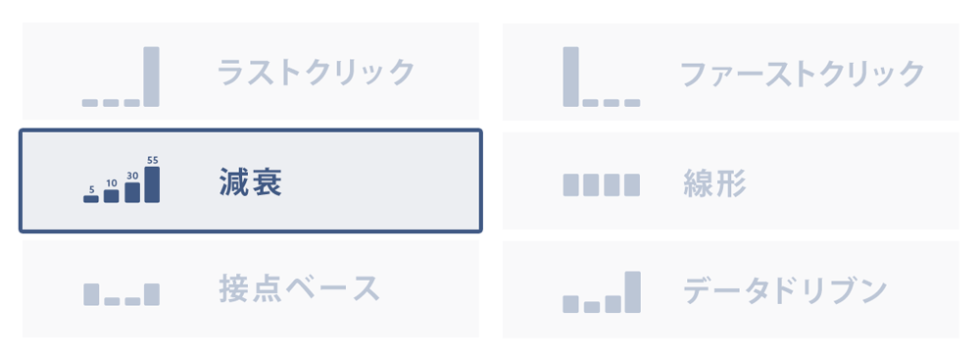Select the ラストクリック attribution model option
The height and width of the screenshot is (360, 980).
click(251, 72)
